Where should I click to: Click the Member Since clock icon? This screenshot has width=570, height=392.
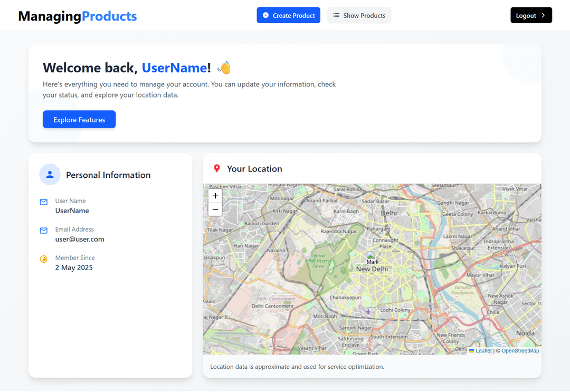[x=44, y=259]
